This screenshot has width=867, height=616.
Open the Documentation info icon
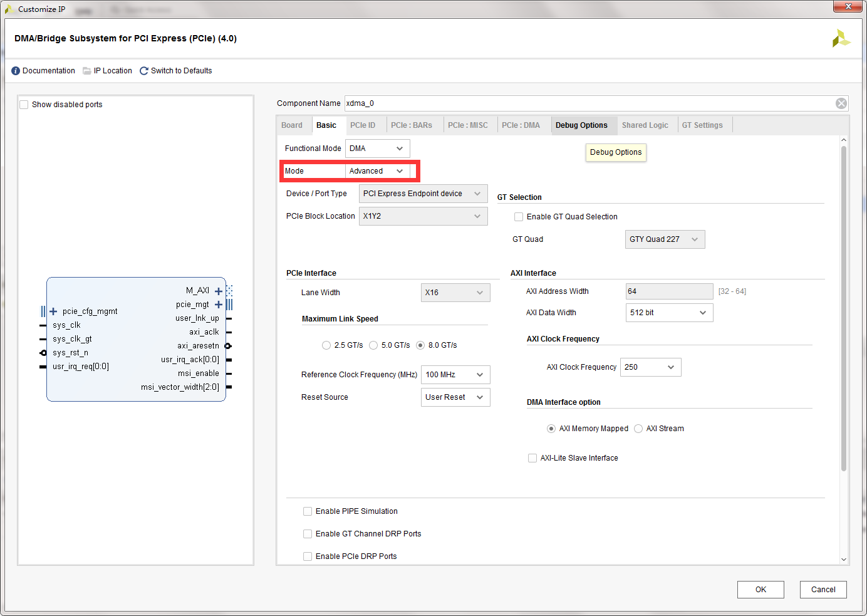pos(16,71)
